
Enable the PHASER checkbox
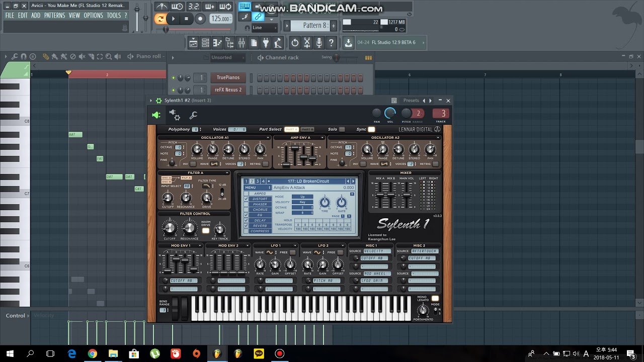coord(246,204)
